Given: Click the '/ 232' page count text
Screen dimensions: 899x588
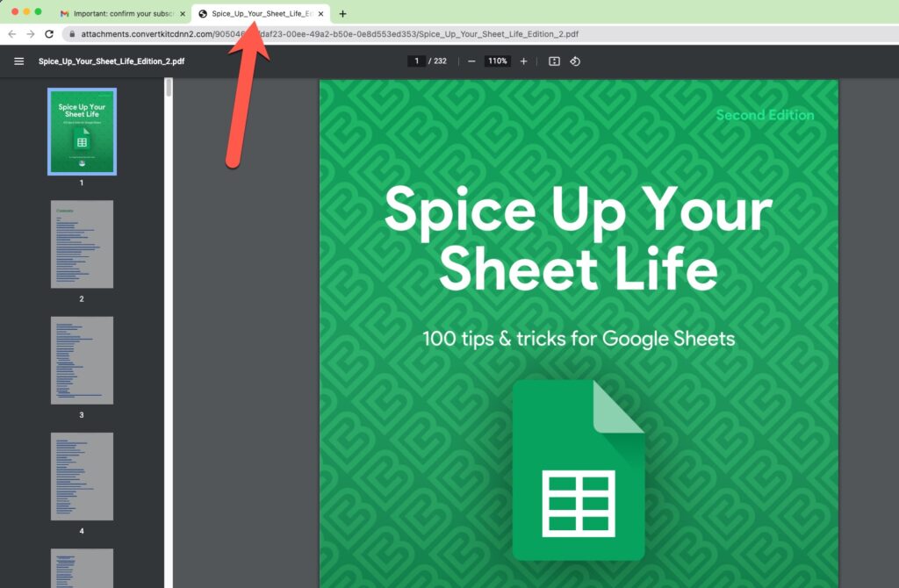Looking at the screenshot, I should [x=437, y=61].
